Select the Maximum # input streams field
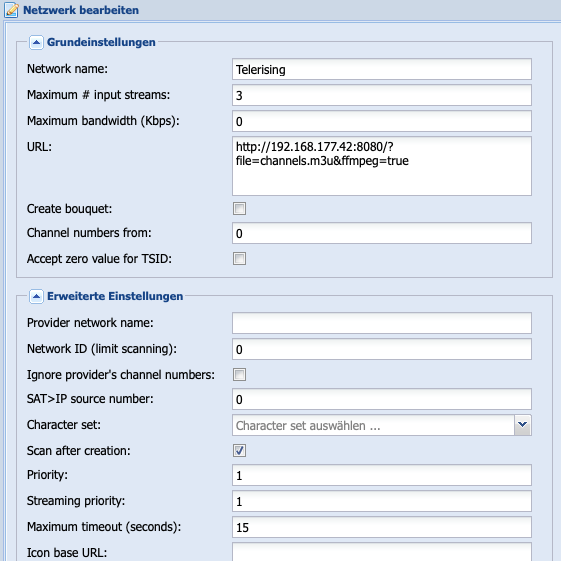The height and width of the screenshot is (561, 561). (x=382, y=95)
